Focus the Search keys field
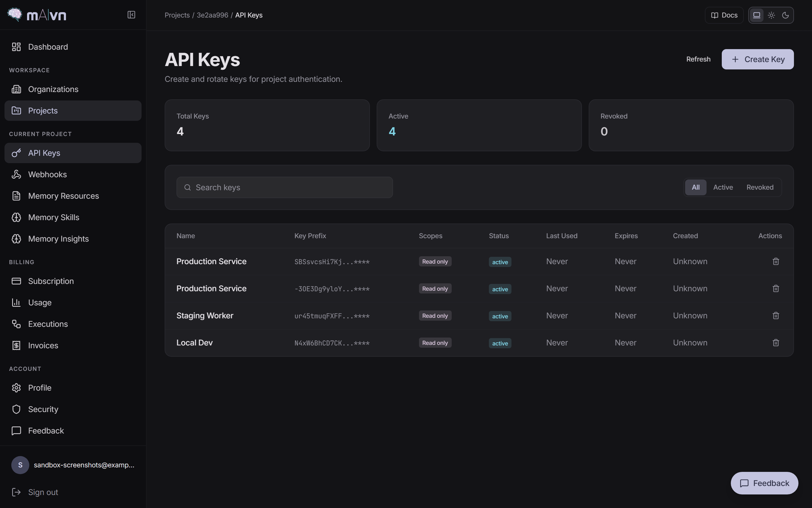 pyautogui.click(x=284, y=187)
